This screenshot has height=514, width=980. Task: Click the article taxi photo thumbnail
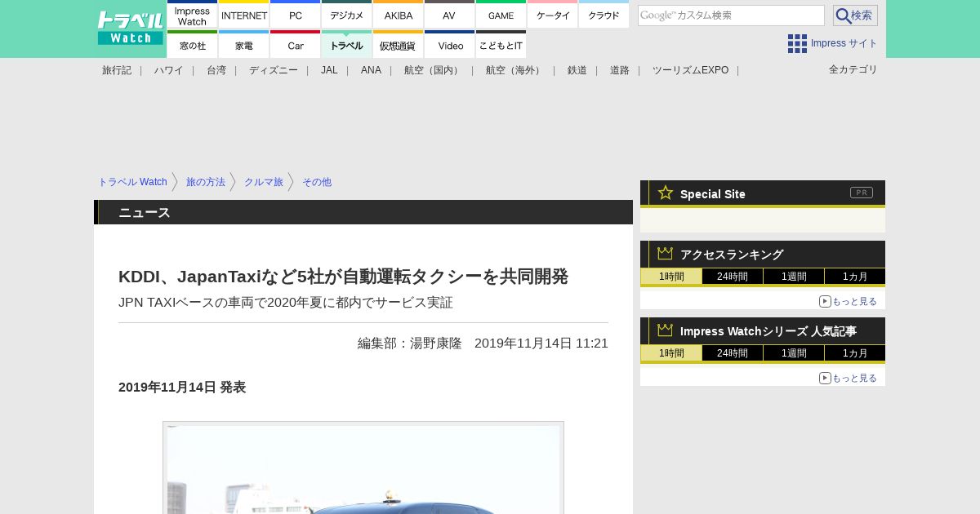[x=363, y=468]
